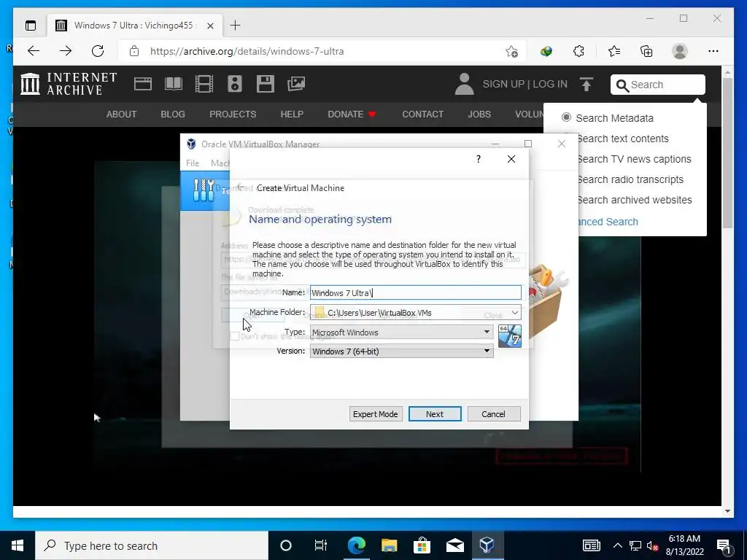The image size is (747, 560).
Task: Click SIGN UP link
Action: tap(503, 85)
